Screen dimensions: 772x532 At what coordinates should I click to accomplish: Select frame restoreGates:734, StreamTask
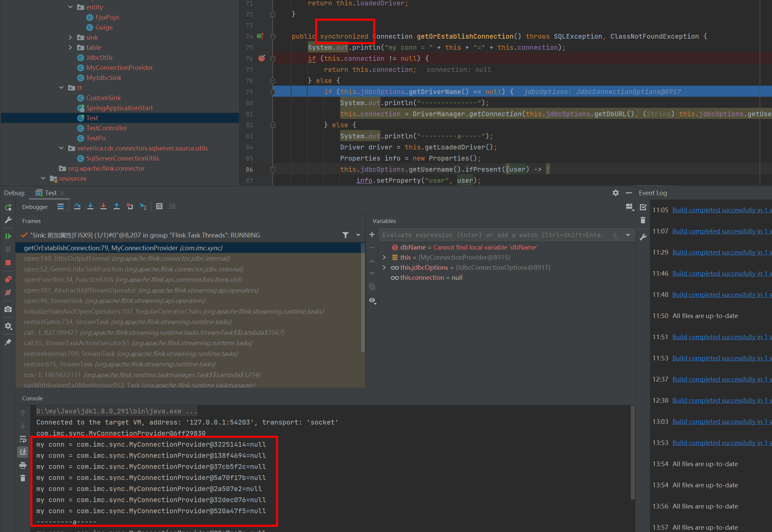[188, 322]
